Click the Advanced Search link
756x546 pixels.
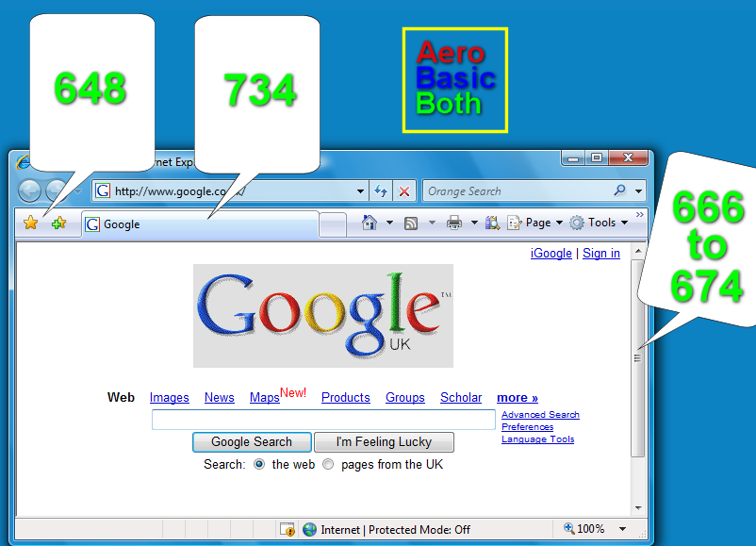(540, 414)
